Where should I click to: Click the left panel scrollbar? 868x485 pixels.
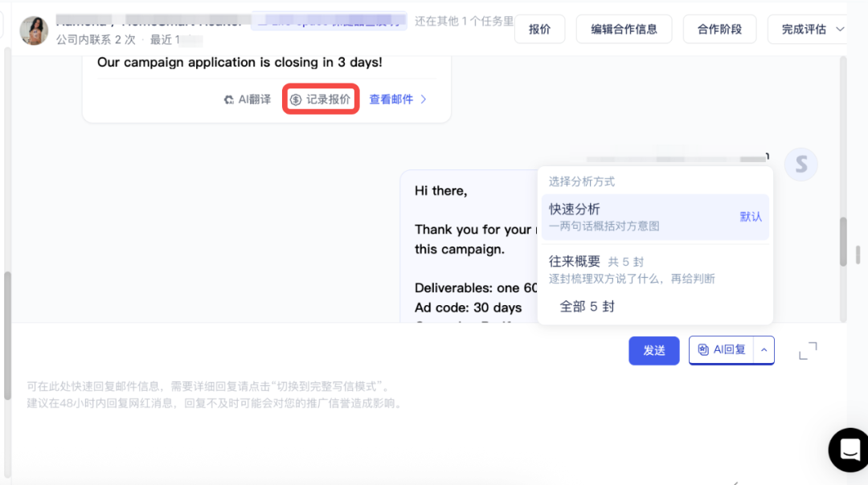pyautogui.click(x=7, y=335)
